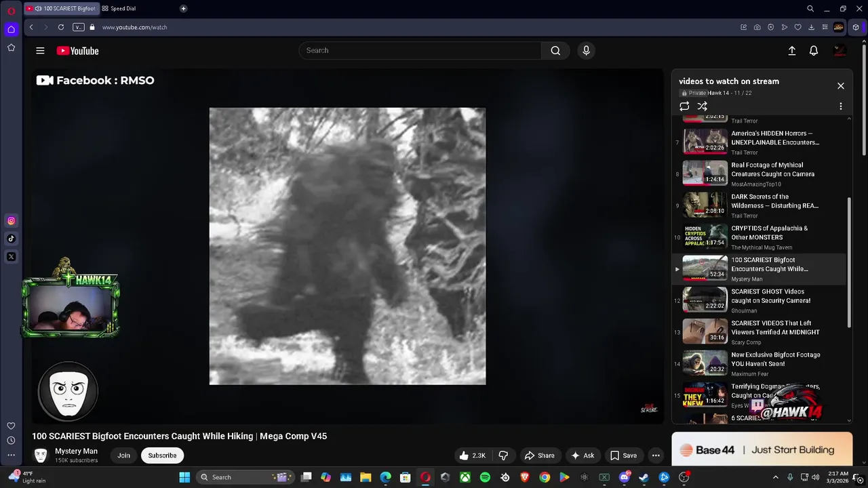Click Mystery Man channel avatar

41,455
